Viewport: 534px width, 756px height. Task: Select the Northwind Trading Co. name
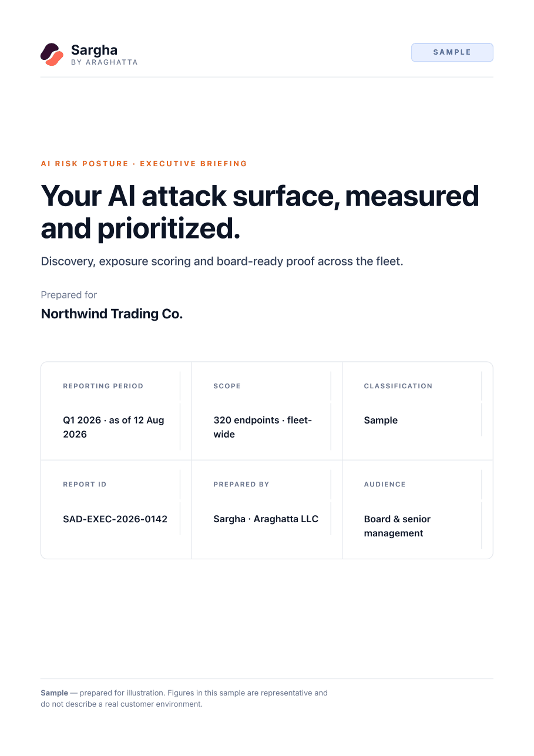[112, 314]
